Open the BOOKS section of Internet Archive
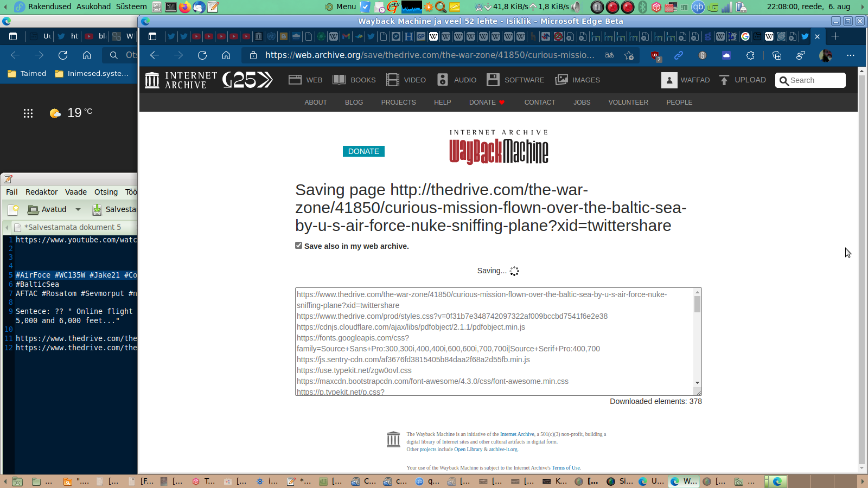Viewport: 868px width, 488px height. click(354, 80)
